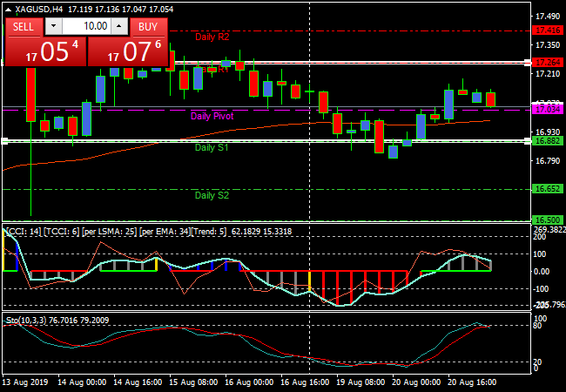Click the SELL button

click(24, 27)
